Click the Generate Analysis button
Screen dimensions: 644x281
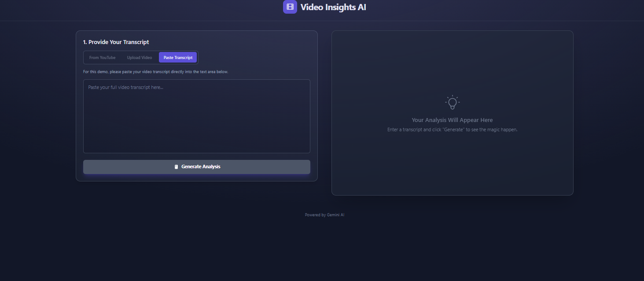click(x=196, y=166)
